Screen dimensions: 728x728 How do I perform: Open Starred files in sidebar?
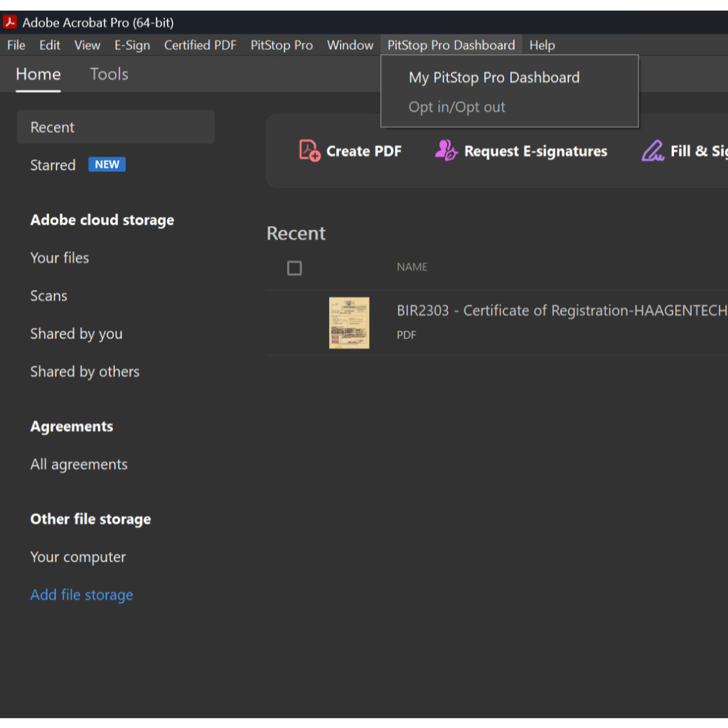[x=53, y=165]
